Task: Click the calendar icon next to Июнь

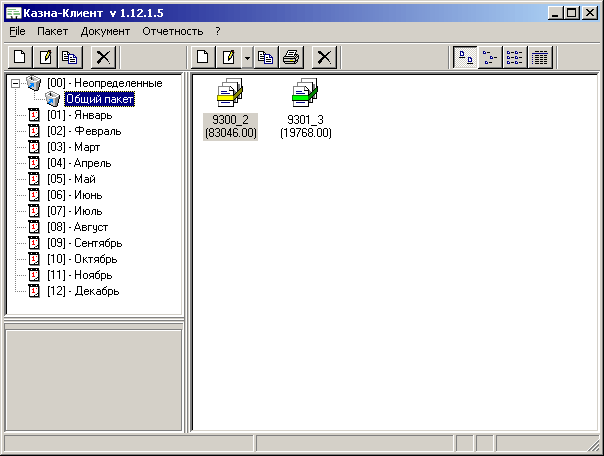Action: click(x=34, y=195)
